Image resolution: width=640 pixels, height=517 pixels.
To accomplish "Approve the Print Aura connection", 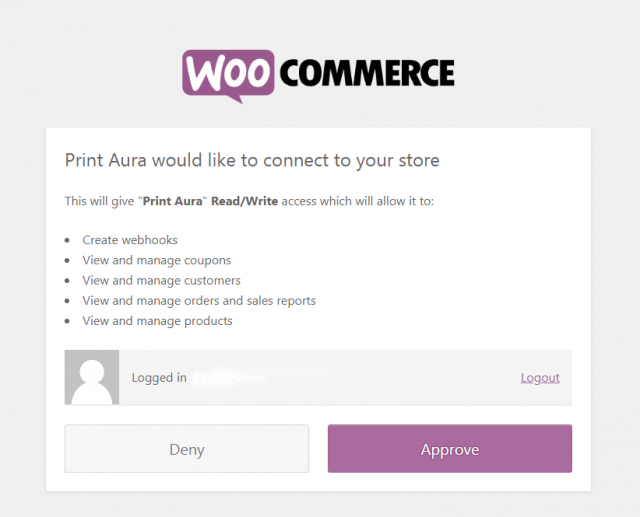I will click(x=450, y=448).
